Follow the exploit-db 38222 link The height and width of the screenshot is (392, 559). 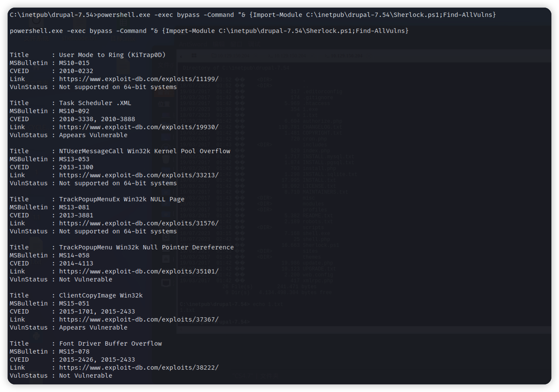coord(139,368)
